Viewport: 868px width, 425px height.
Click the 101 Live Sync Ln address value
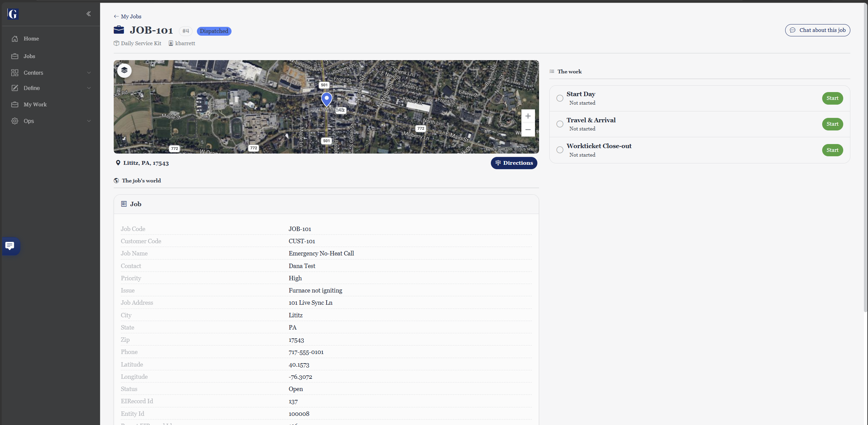point(311,303)
